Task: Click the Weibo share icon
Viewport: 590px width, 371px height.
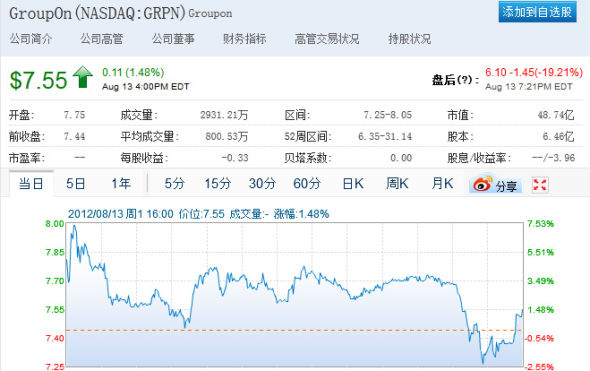Action: click(483, 184)
